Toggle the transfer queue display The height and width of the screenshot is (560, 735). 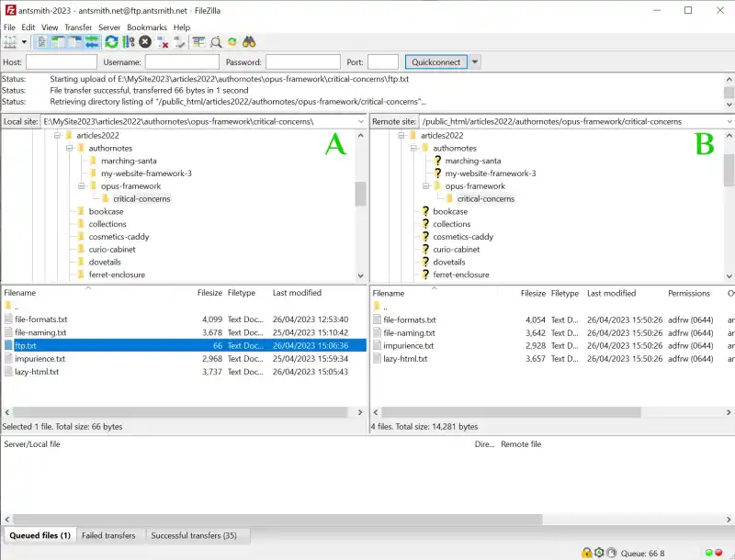(x=92, y=42)
